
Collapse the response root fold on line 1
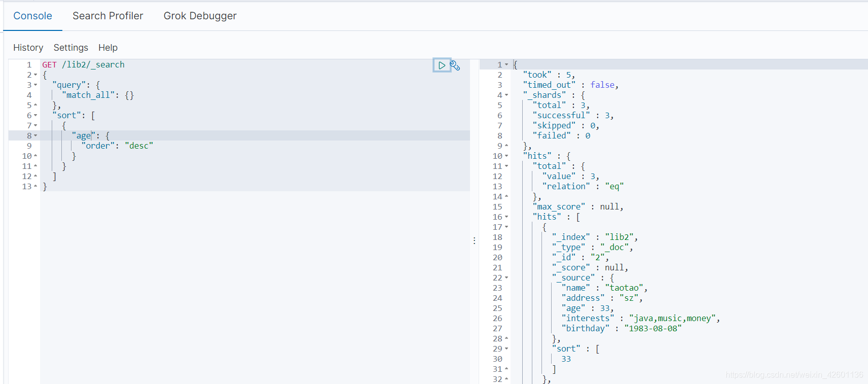[507, 65]
